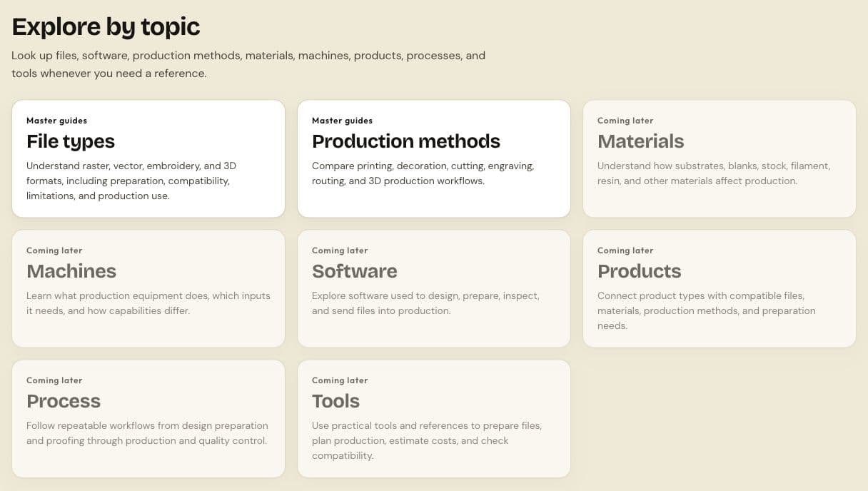Click the 'Coming later' label above Products

(x=625, y=250)
